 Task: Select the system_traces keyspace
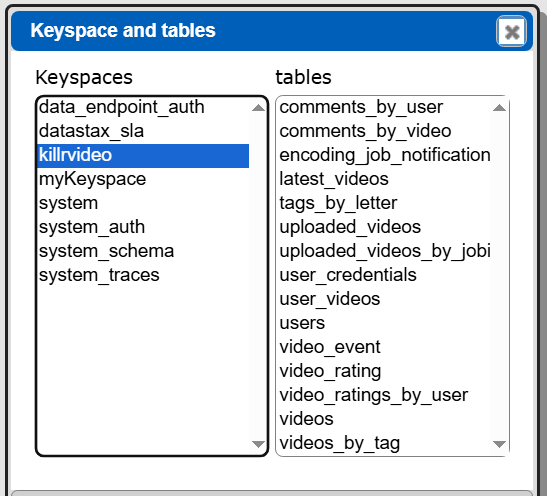(143, 276)
